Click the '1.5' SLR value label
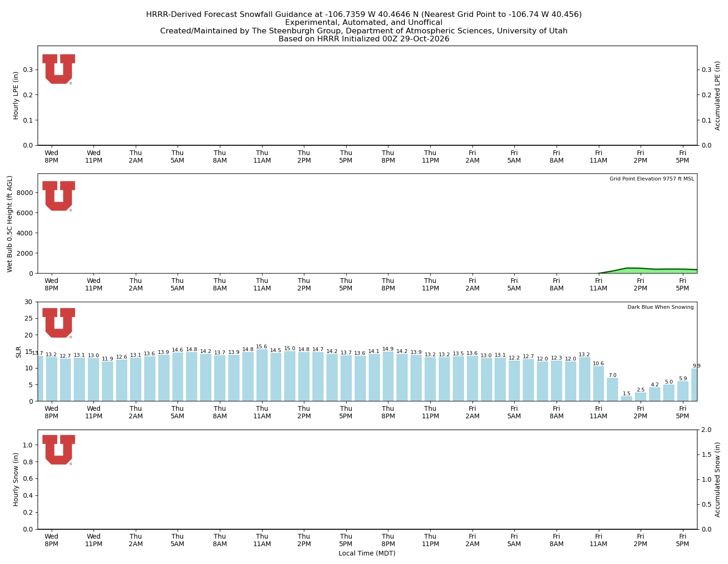 click(x=627, y=394)
